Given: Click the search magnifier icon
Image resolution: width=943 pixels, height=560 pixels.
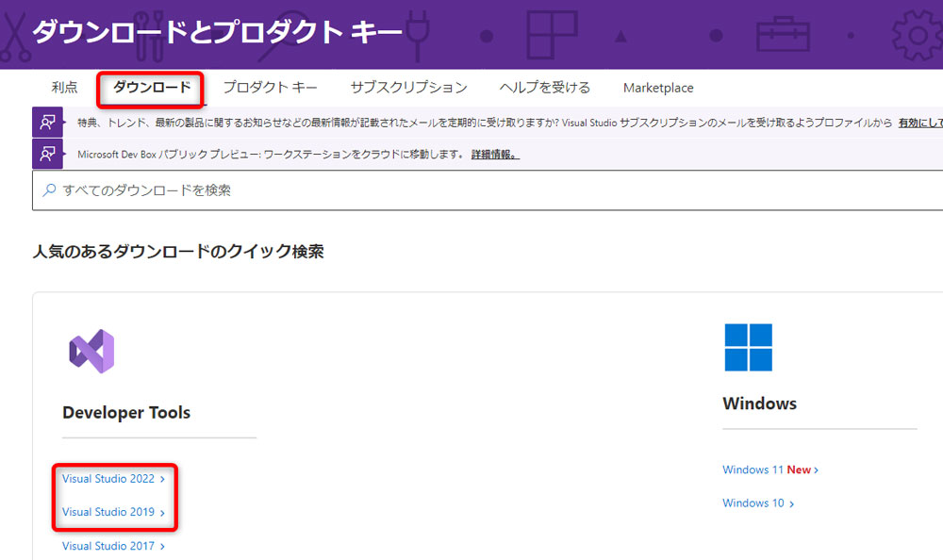Looking at the screenshot, I should 49,190.
